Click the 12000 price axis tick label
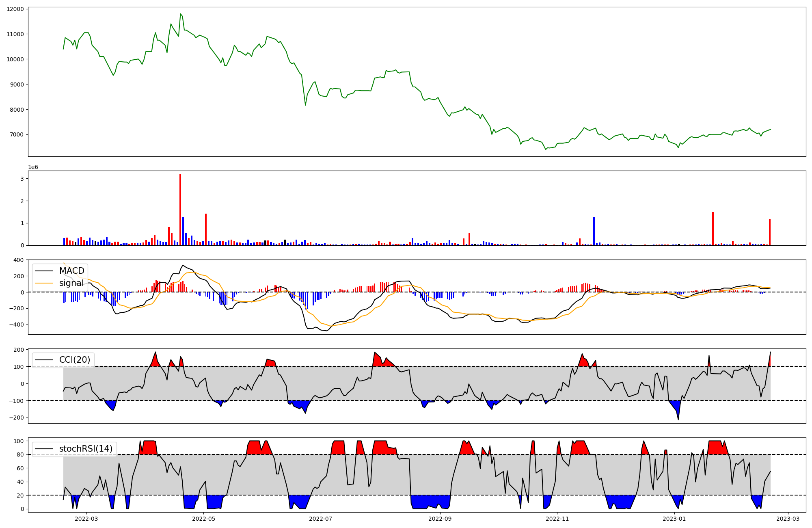 [x=15, y=9]
